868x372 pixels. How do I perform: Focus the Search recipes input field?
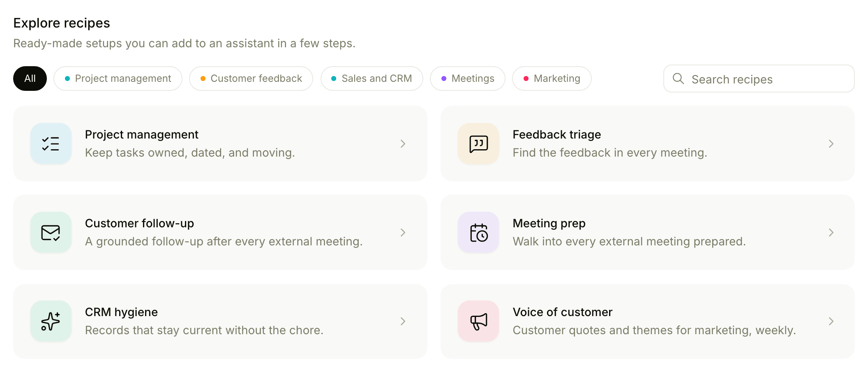pyautogui.click(x=759, y=79)
